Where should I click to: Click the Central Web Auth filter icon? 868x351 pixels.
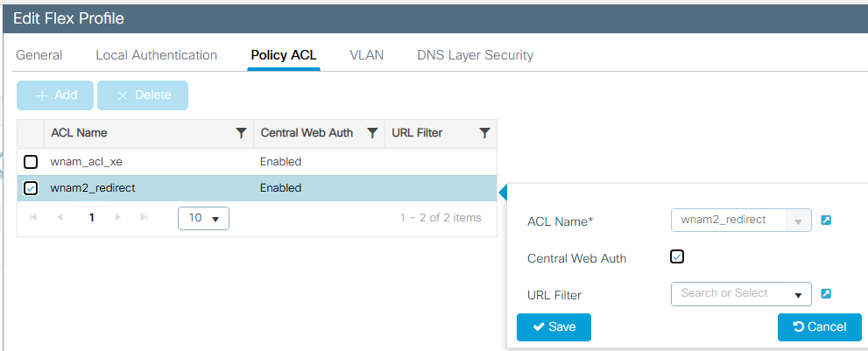(x=372, y=133)
